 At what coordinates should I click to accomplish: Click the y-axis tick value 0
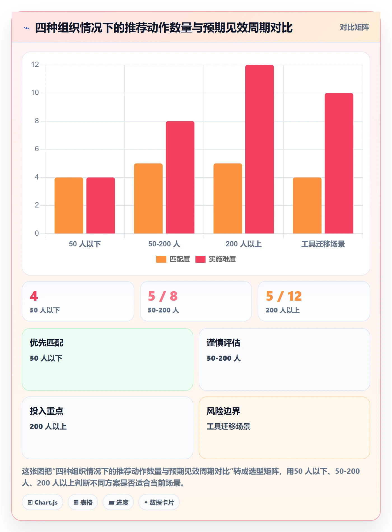click(x=37, y=233)
